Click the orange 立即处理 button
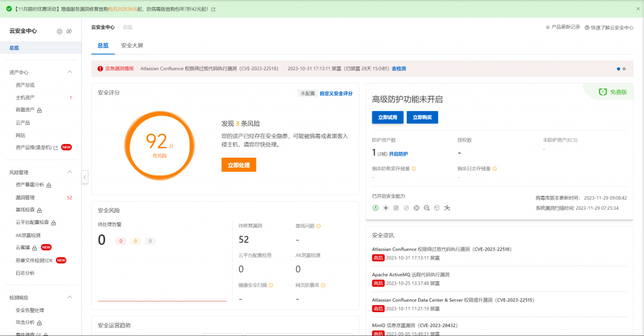 click(x=238, y=165)
